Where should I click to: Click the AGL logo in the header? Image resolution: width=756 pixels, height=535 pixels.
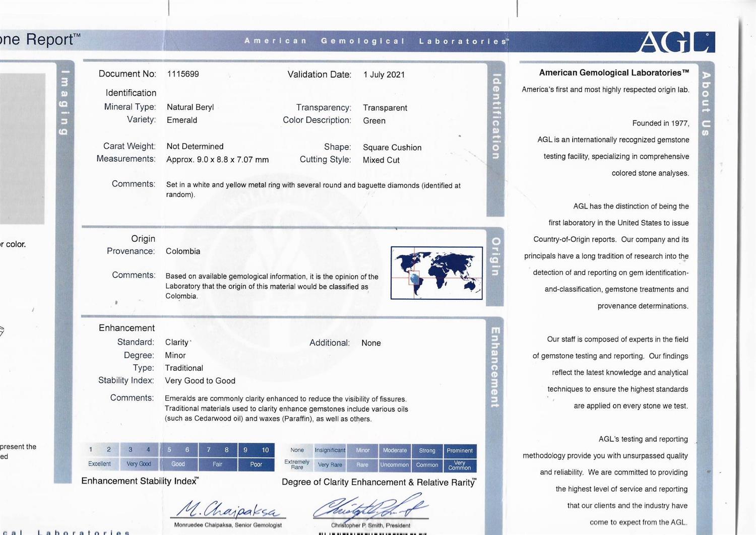click(676, 42)
